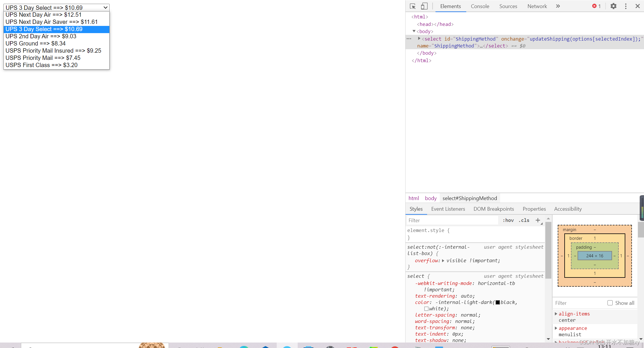Focus the Styles filter field

point(452,220)
